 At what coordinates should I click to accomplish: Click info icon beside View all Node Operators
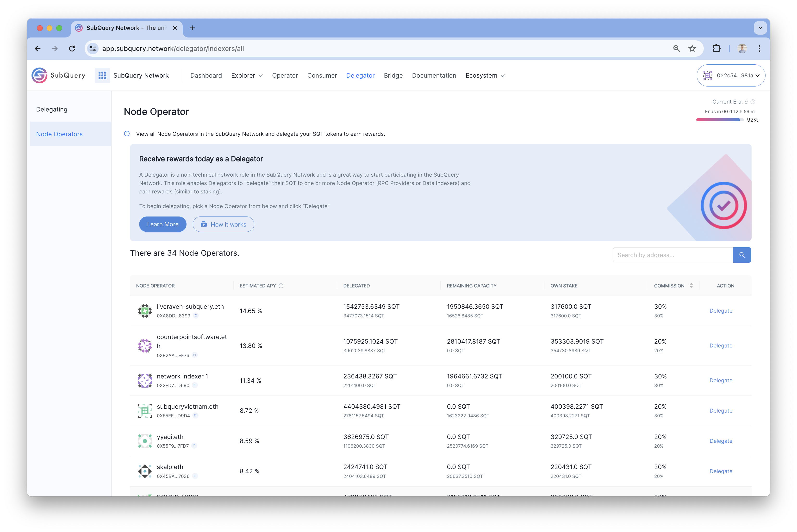[127, 134]
